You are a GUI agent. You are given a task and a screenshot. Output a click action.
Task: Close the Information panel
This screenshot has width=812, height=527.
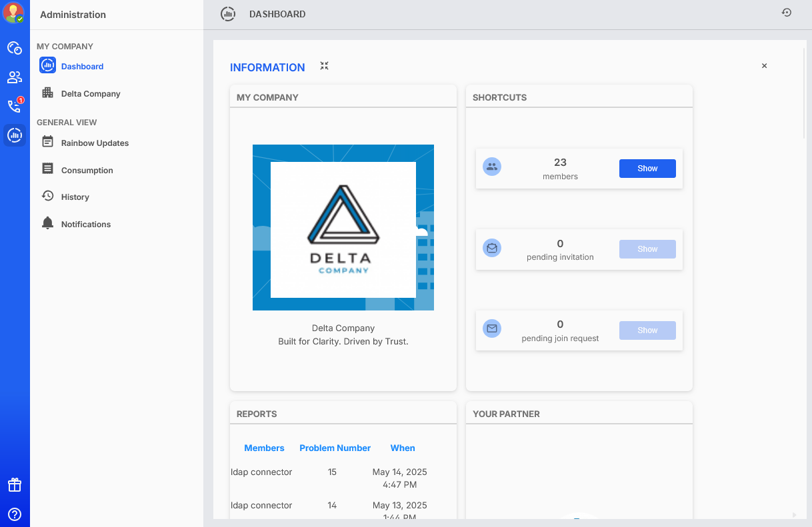coord(764,66)
